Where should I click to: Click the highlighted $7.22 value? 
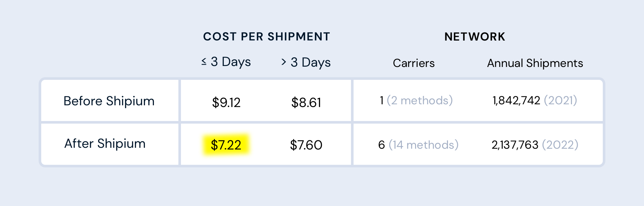click(x=226, y=145)
